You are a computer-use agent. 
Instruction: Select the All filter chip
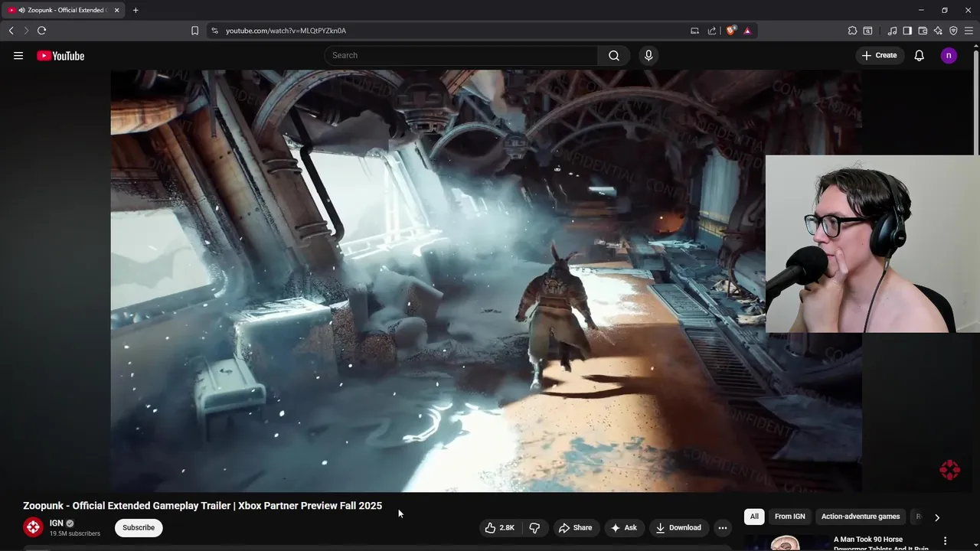tap(754, 517)
